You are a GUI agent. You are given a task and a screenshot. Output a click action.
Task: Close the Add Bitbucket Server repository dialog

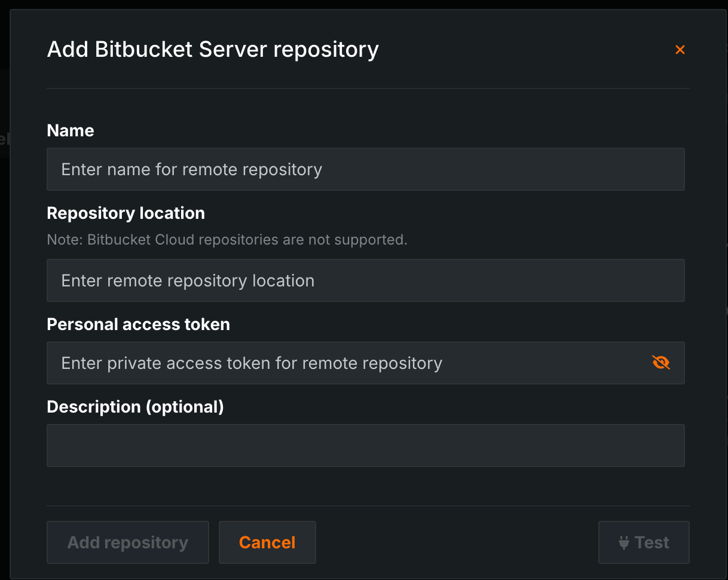coord(680,50)
